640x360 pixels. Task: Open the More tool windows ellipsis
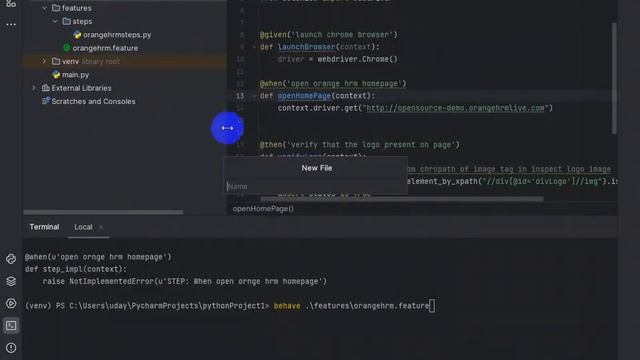pos(11,24)
